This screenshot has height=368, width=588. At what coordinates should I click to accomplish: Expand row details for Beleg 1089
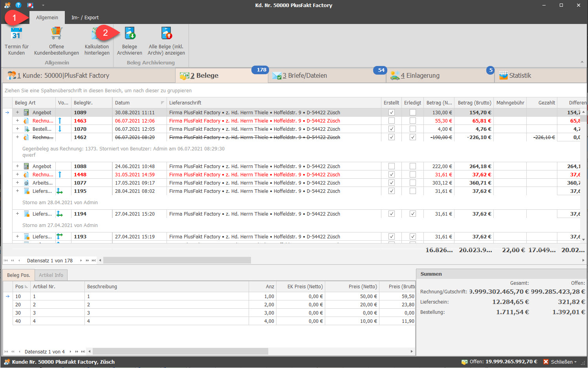click(x=17, y=112)
